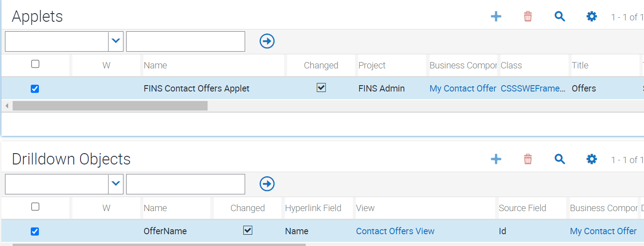Open the Applets gear settings menu
Viewport: 644px width, 246px height.
coord(592,17)
